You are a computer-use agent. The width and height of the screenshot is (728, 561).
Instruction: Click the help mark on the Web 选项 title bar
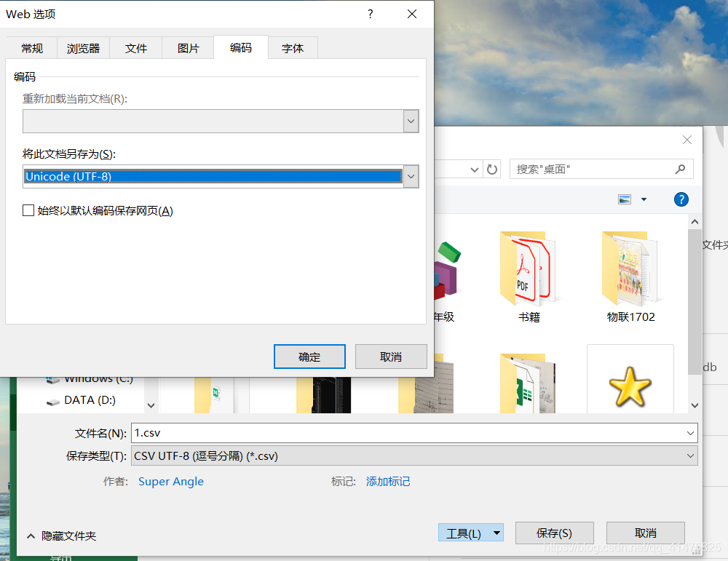[x=370, y=14]
